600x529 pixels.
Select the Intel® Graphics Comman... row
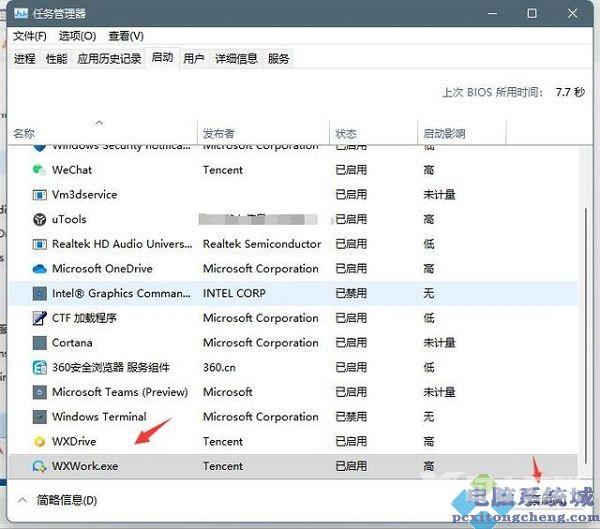coord(293,293)
